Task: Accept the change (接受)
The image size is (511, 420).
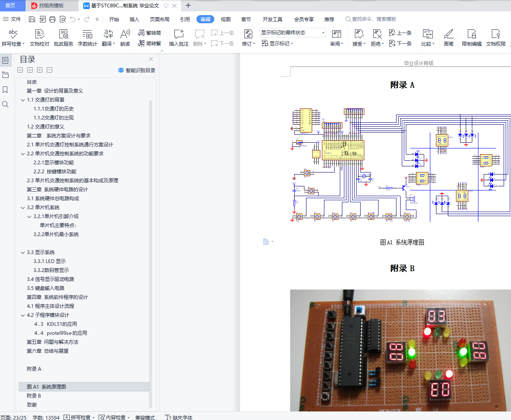Action: [x=359, y=38]
